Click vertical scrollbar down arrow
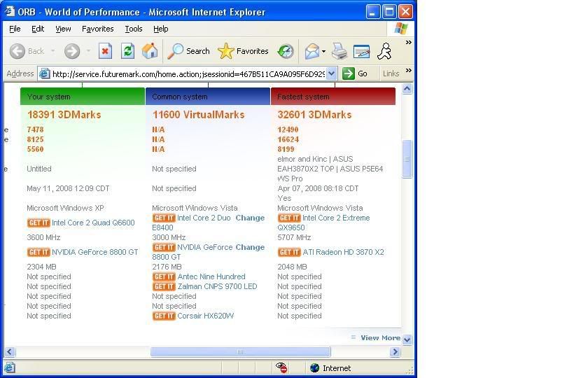This screenshot has width=588, height=378. click(x=407, y=339)
